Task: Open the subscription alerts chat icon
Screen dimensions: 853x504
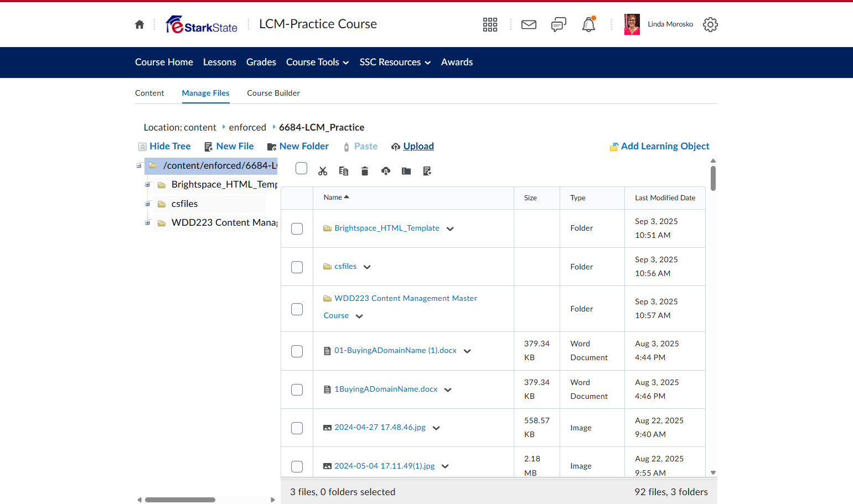Action: click(559, 24)
